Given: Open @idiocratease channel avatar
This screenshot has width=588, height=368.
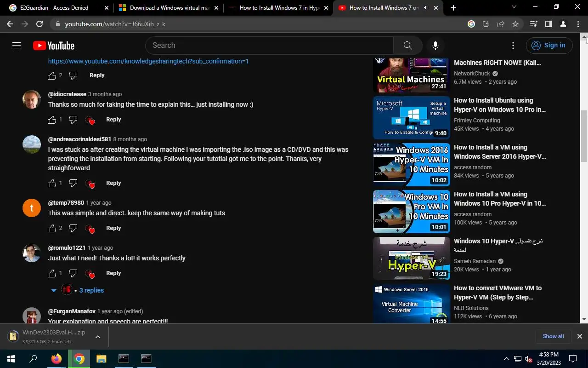Looking at the screenshot, I should point(32,99).
